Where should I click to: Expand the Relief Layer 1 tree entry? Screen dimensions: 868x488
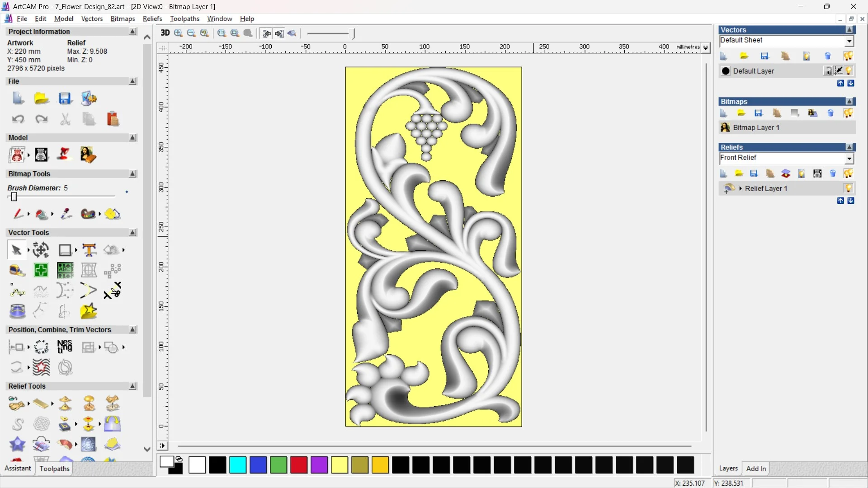pyautogui.click(x=741, y=188)
